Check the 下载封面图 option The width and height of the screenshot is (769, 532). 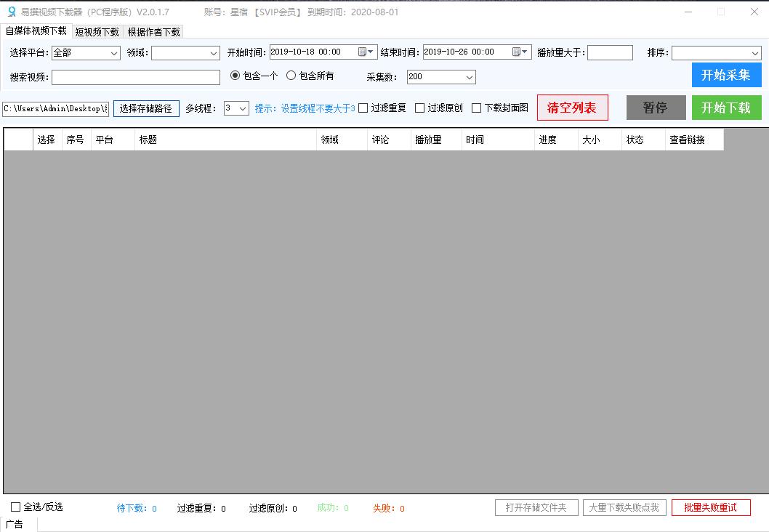click(478, 108)
